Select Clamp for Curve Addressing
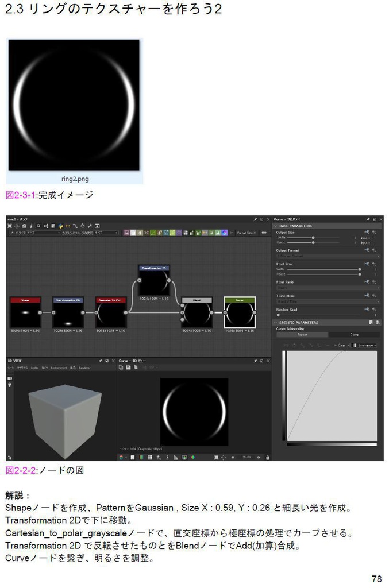 (x=355, y=335)
